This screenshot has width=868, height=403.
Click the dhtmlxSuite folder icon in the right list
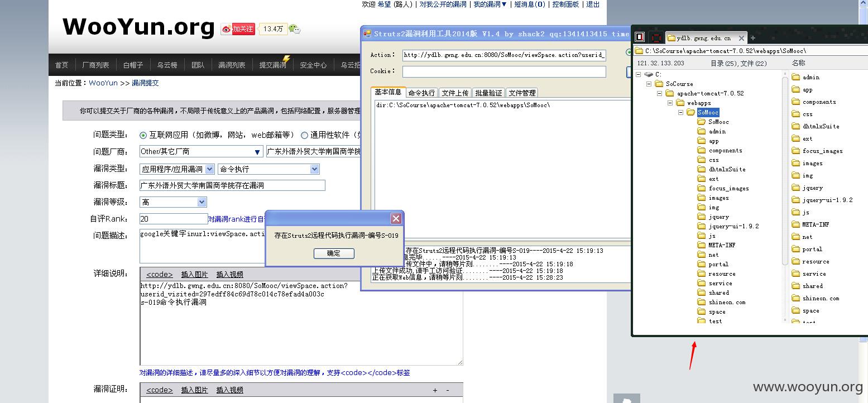[796, 126]
